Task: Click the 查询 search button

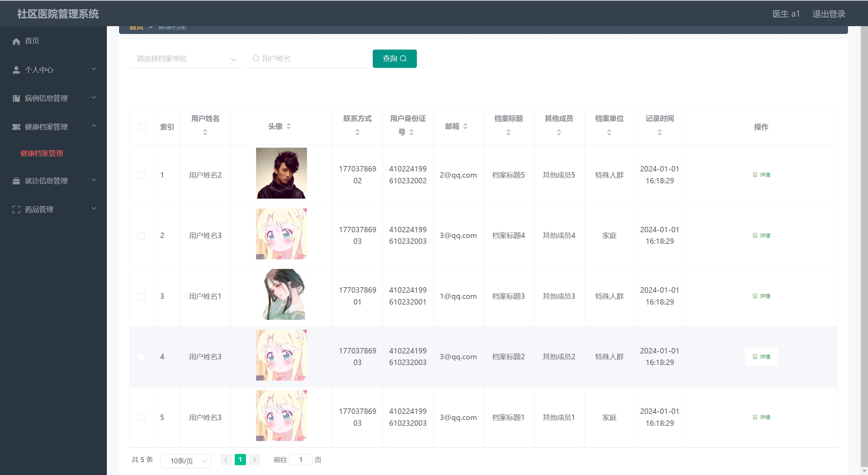Action: click(x=394, y=59)
